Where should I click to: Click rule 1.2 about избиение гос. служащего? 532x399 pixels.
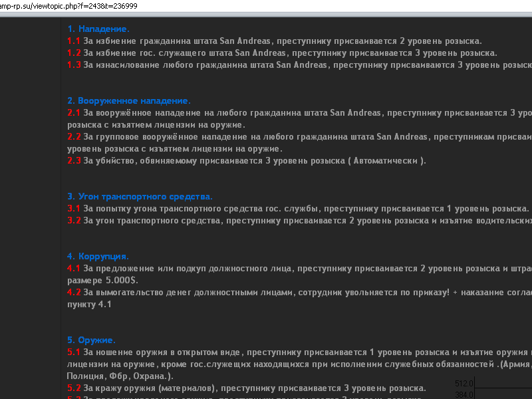(282, 53)
